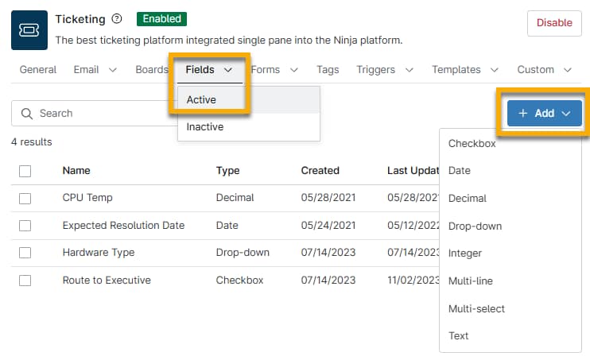Switch to the General tab
The image size is (590, 364).
click(x=38, y=70)
